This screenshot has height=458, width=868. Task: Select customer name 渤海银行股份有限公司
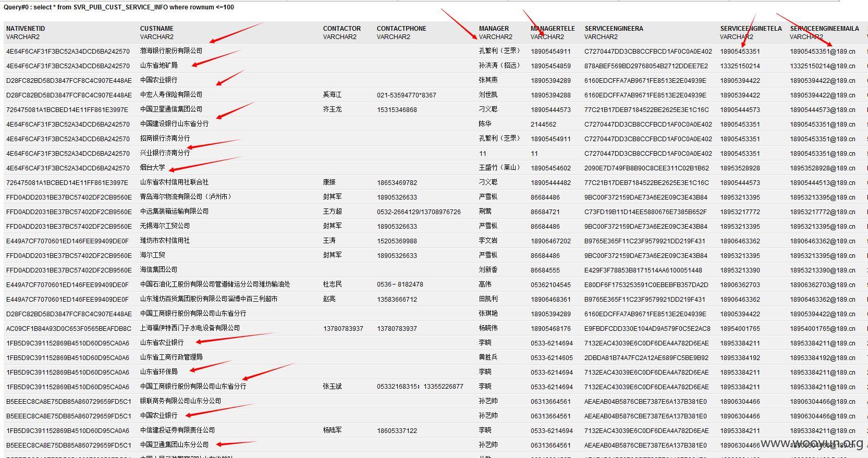(x=171, y=51)
